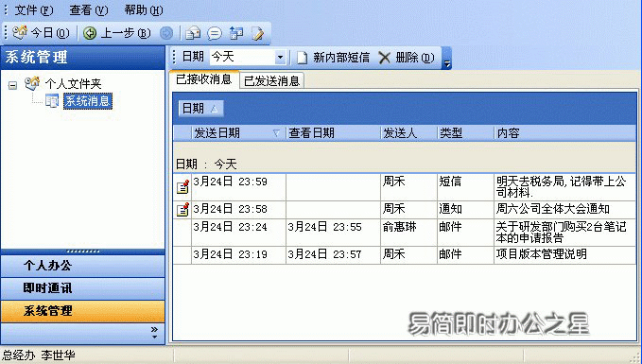Click 短信 type cell
This screenshot has width=642, height=364.
[x=465, y=186]
